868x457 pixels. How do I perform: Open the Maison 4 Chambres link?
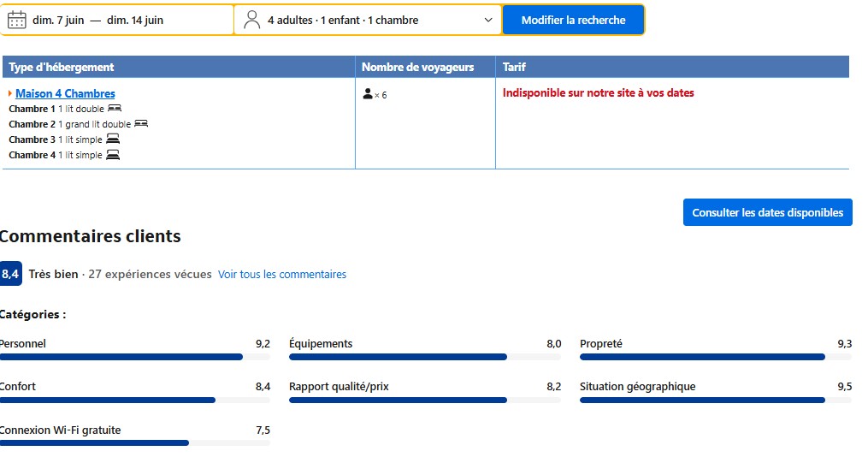coord(65,93)
